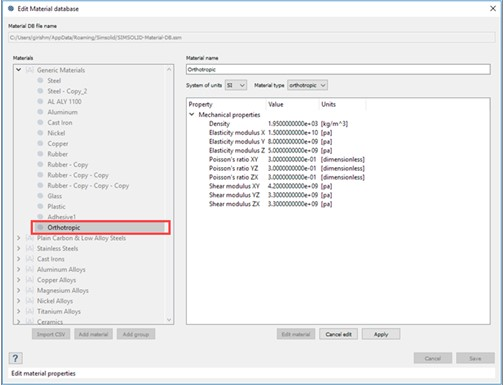Collapse the Generic Materials group
This screenshot has height=385, width=504.
19,70
